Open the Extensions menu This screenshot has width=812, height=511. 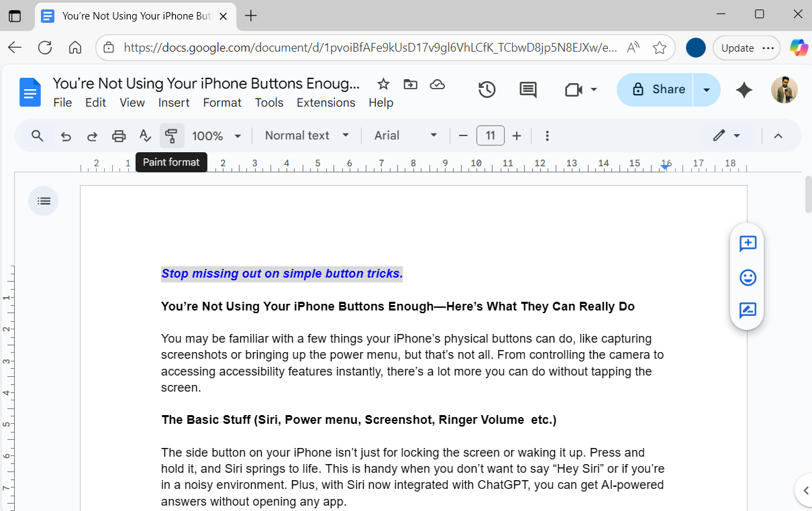click(325, 103)
